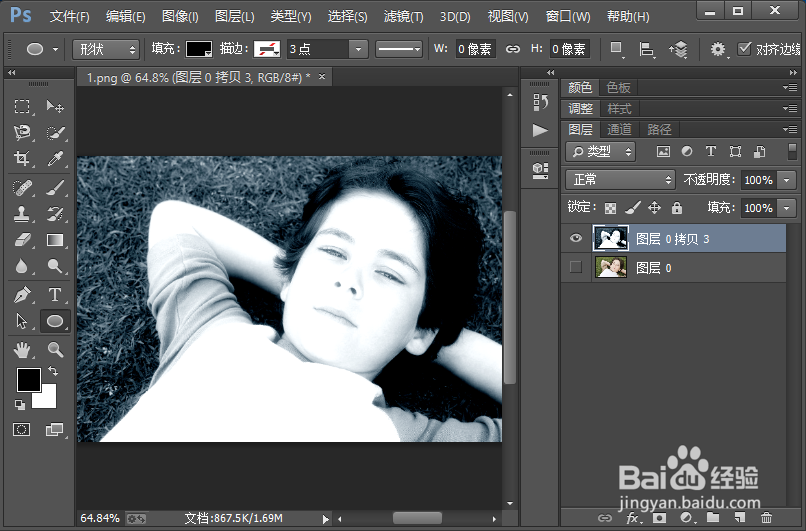Toggle pixel layer filter

pos(663,152)
